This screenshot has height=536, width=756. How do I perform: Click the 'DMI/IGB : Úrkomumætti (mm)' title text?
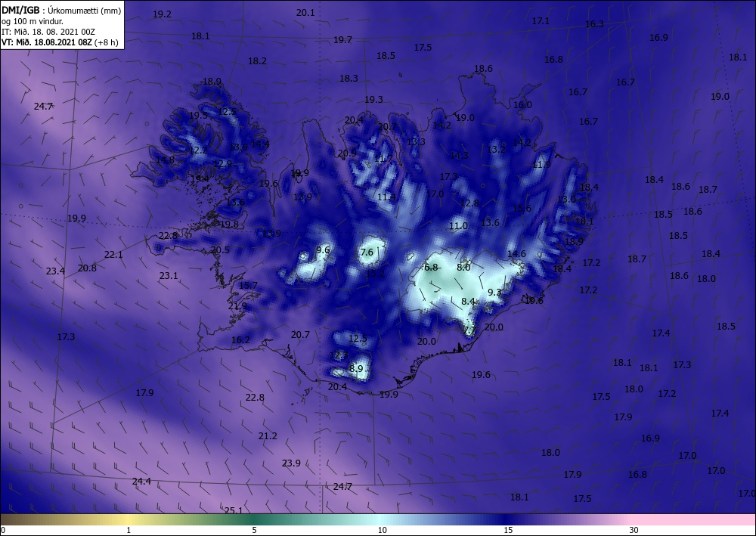pyautogui.click(x=61, y=10)
